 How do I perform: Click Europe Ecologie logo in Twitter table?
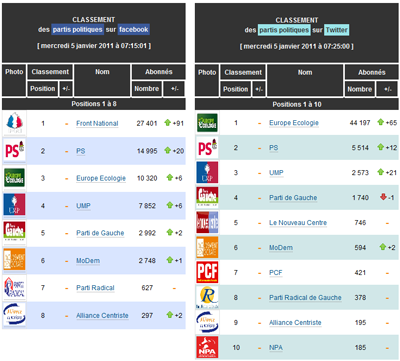207,123
